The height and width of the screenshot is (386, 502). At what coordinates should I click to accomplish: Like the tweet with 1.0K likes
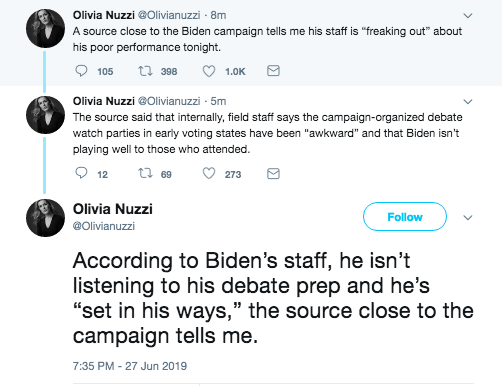pos(209,71)
